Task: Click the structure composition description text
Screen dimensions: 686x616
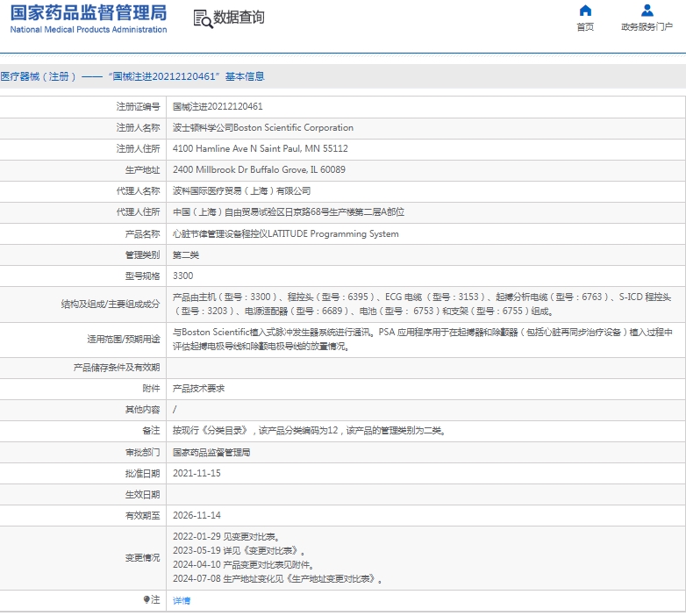Action: tap(422, 304)
